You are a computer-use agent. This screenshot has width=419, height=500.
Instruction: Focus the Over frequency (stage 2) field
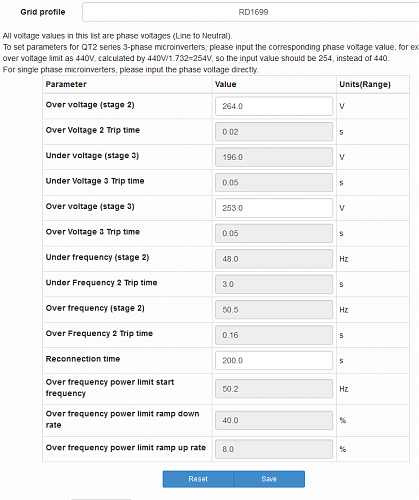274,310
